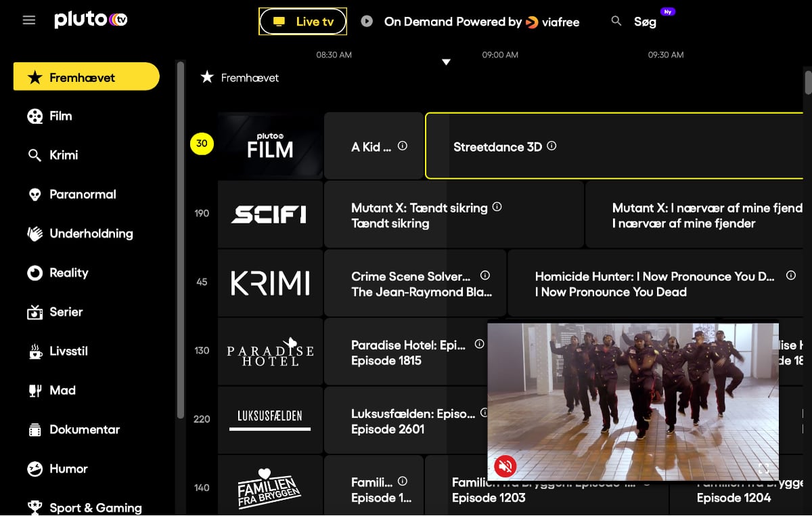Open On Demand Powered by viafree

(471, 22)
